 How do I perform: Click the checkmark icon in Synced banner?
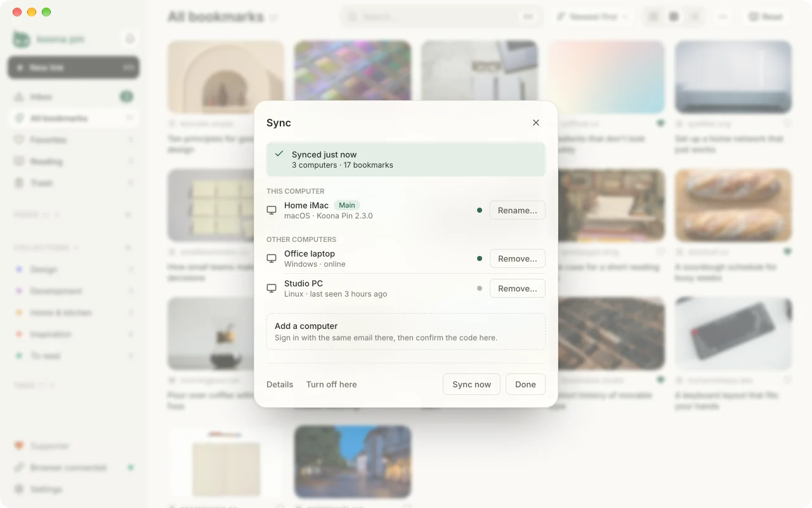pos(279,154)
